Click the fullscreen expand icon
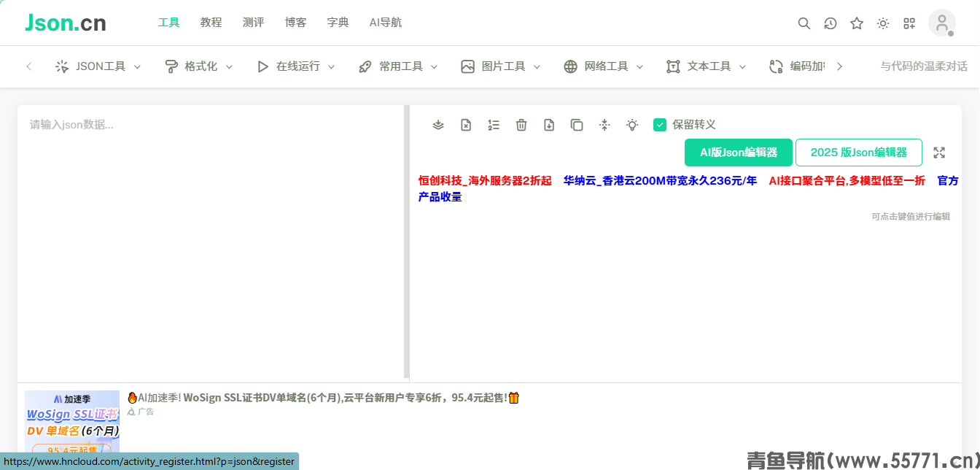The image size is (980, 470). (939, 153)
